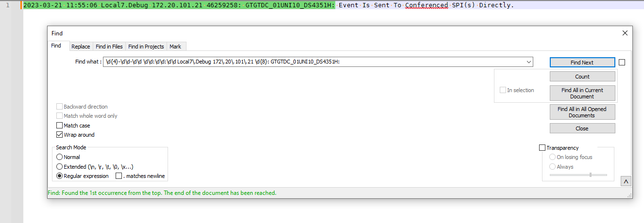The image size is (644, 223).
Task: Check the '. matches newline' option
Action: [x=119, y=176]
